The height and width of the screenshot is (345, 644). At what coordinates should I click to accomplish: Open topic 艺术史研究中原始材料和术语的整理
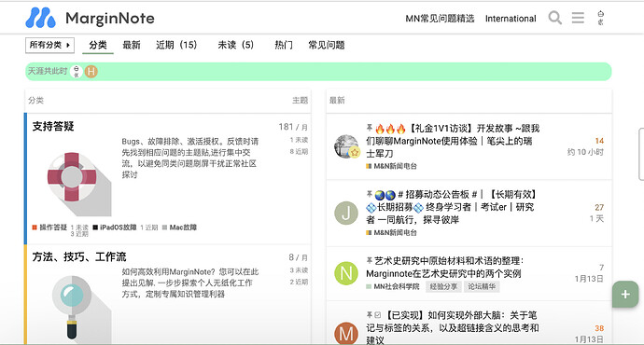(445, 267)
